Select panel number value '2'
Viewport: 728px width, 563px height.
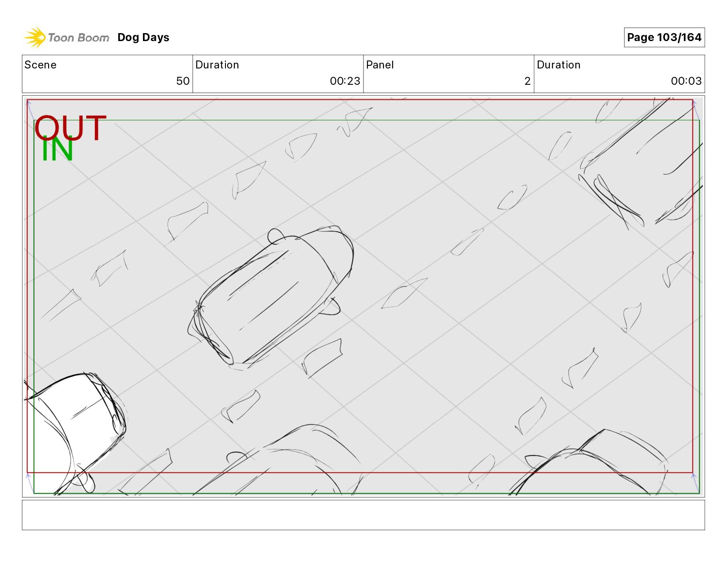(527, 81)
